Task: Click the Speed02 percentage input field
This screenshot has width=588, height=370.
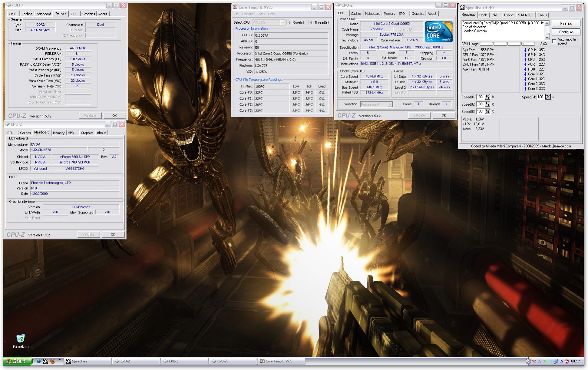Action: coord(480,104)
